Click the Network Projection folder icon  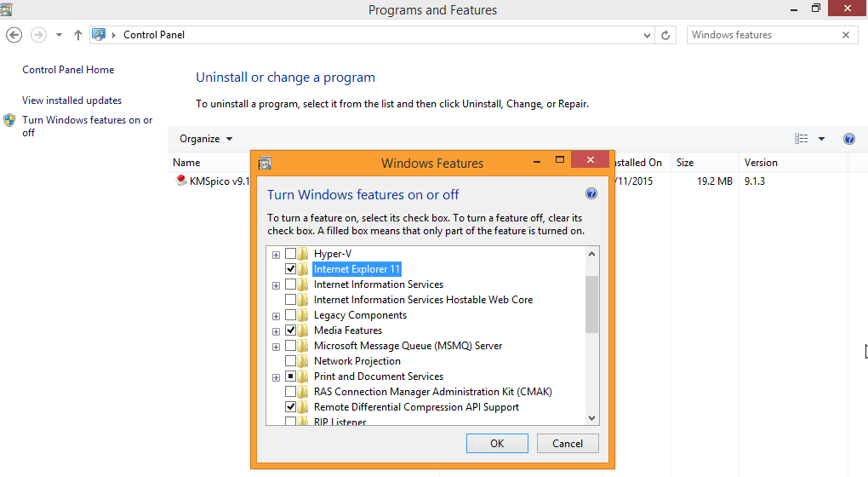pyautogui.click(x=303, y=361)
